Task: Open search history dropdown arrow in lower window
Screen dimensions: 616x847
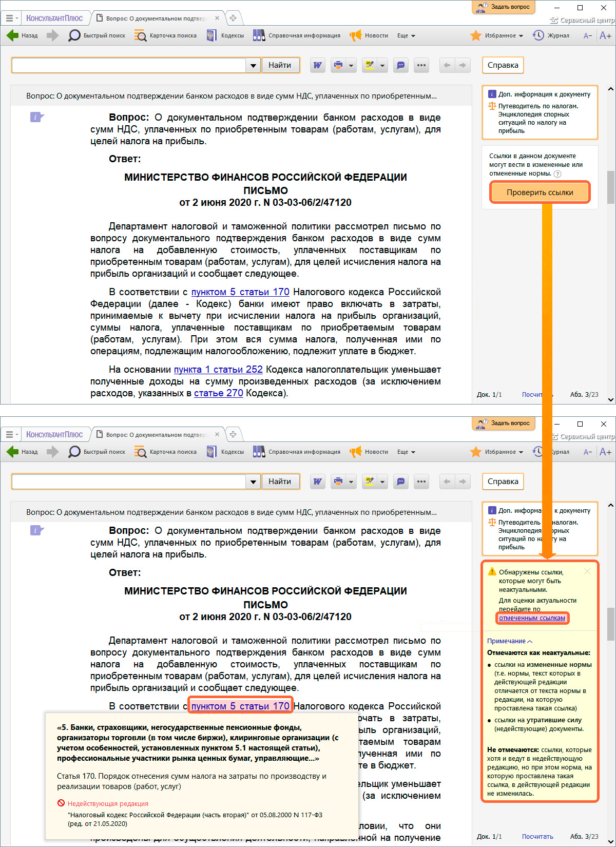Action: (253, 482)
